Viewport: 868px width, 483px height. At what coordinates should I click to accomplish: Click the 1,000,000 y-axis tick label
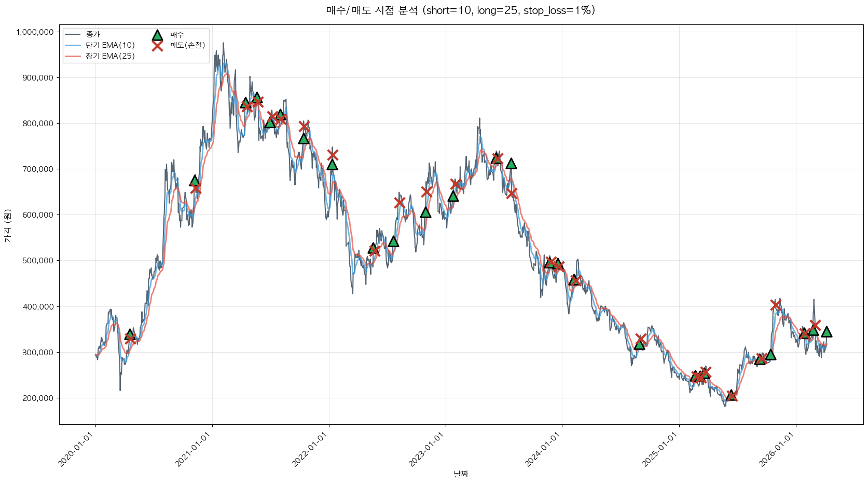tap(35, 32)
